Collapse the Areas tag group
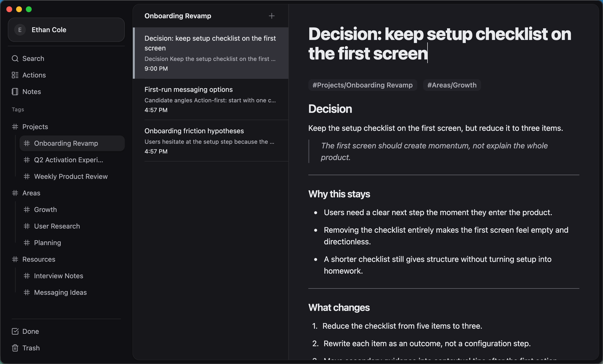The height and width of the screenshot is (364, 603). point(31,193)
